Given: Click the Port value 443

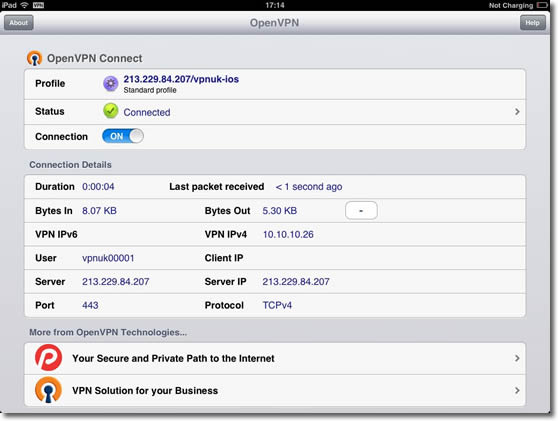Looking at the screenshot, I should point(90,305).
